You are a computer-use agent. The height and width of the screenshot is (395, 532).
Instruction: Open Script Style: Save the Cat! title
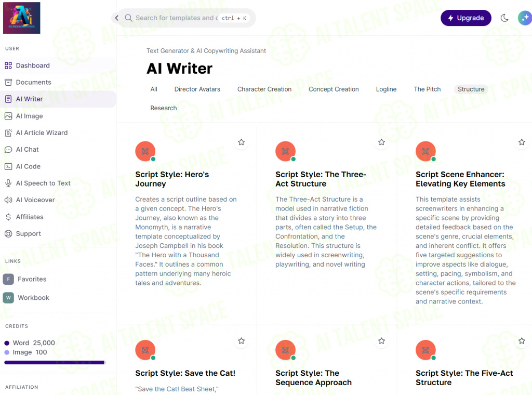(x=185, y=373)
